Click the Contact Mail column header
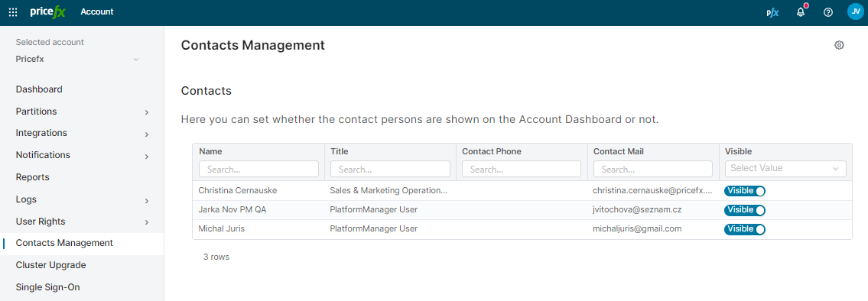Image resolution: width=868 pixels, height=301 pixels. [x=619, y=151]
